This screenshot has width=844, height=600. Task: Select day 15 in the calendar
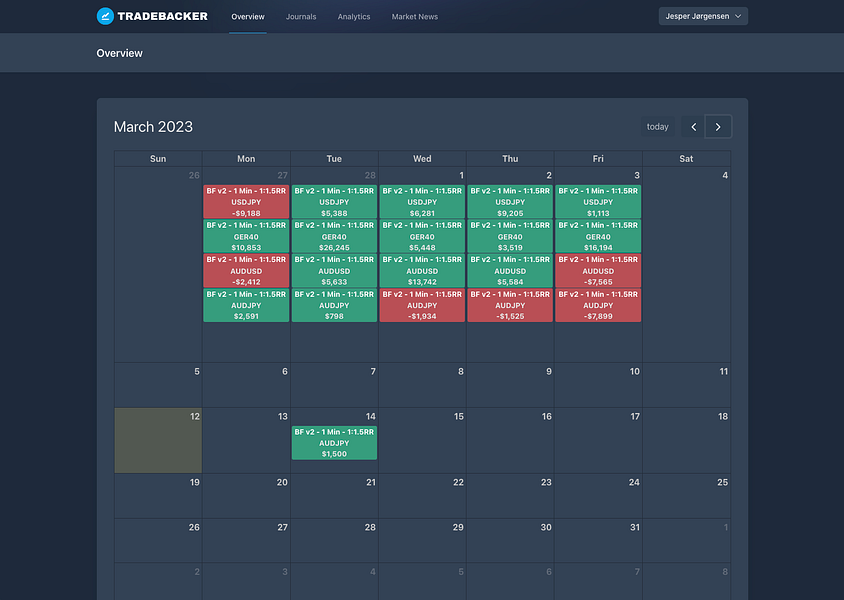422,440
